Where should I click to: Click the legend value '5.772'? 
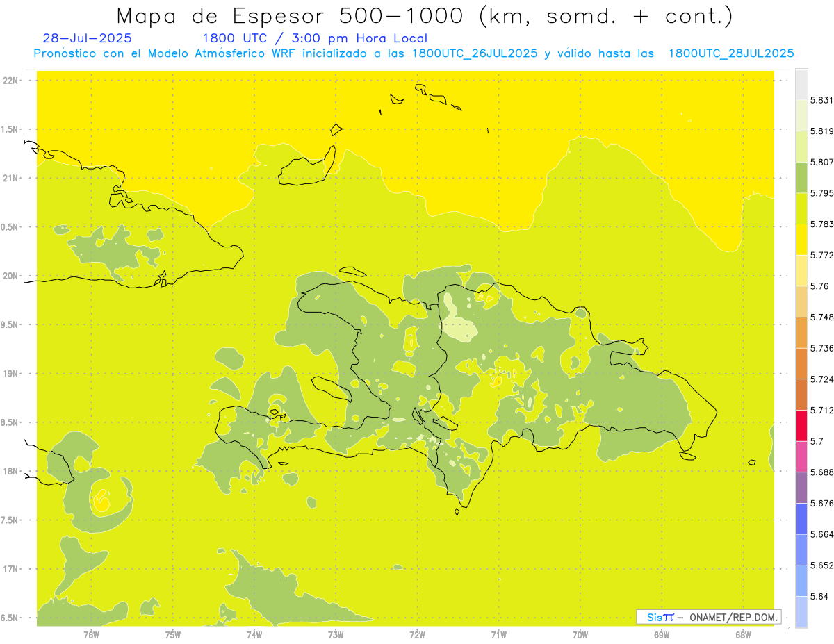pos(822,255)
